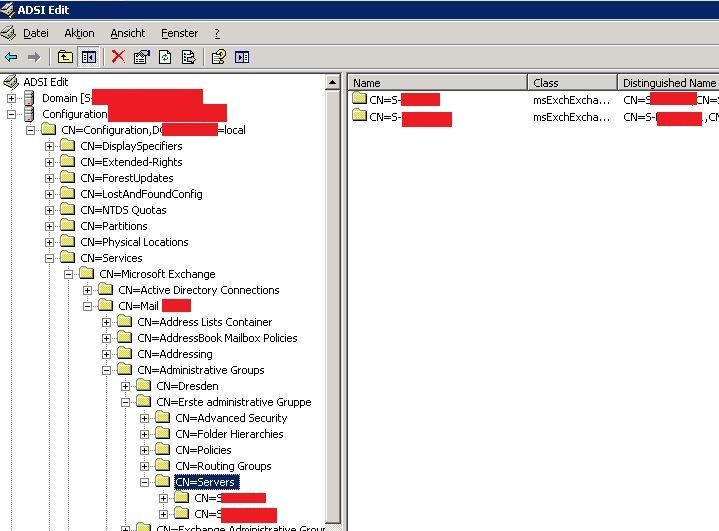Collapse CN=Microsoft Exchange
This screenshot has height=531, width=719.
68,274
